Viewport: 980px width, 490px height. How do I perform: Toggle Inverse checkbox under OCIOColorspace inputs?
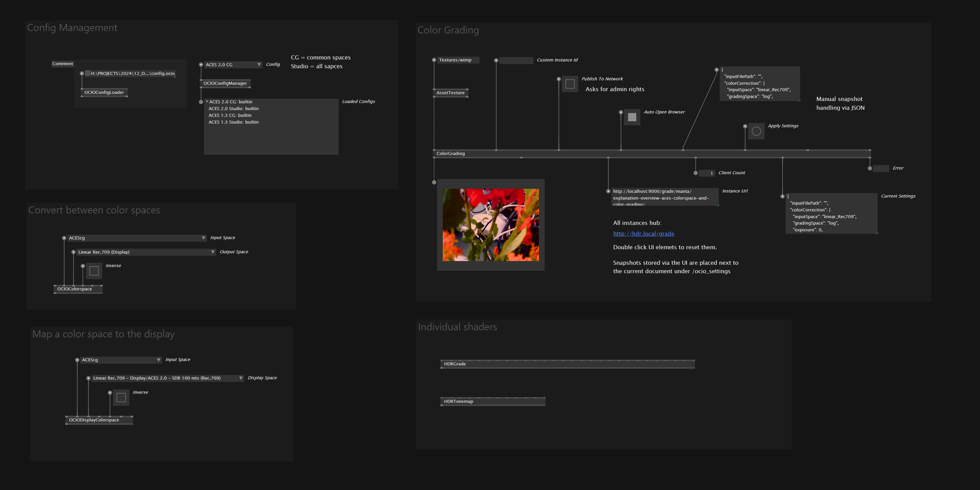point(94,271)
